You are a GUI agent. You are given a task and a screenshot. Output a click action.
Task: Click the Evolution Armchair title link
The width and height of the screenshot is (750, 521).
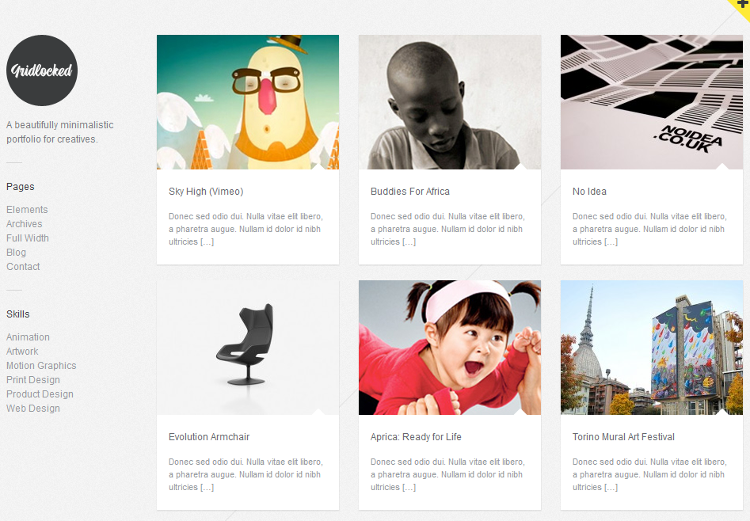(x=209, y=437)
